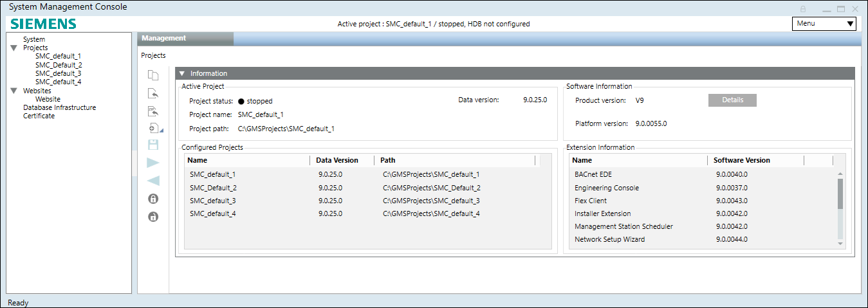Select Management Station Scheduler row
Screen dimensions: 868x308
pyautogui.click(x=703, y=226)
